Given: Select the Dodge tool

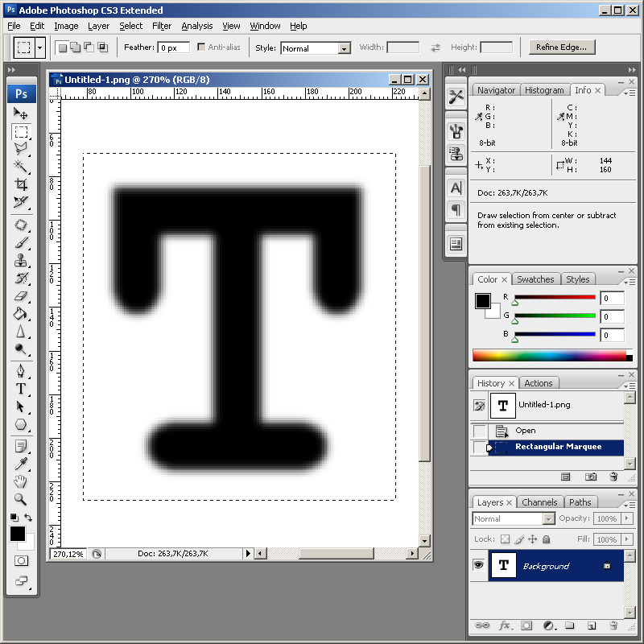Looking at the screenshot, I should pos(21,349).
